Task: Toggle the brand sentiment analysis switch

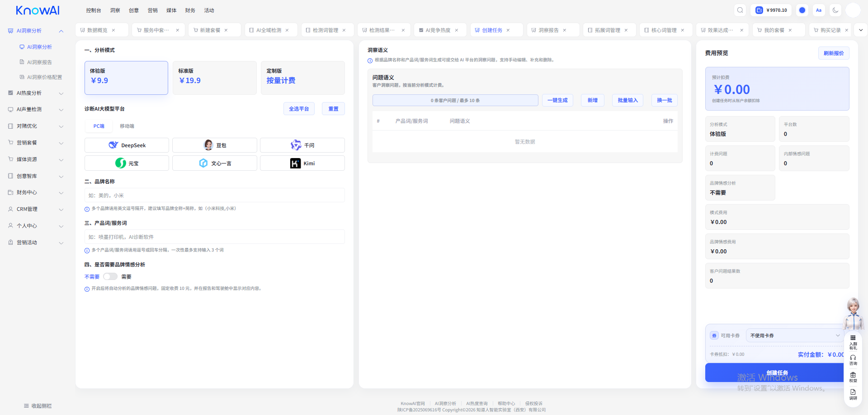Action: [x=110, y=276]
